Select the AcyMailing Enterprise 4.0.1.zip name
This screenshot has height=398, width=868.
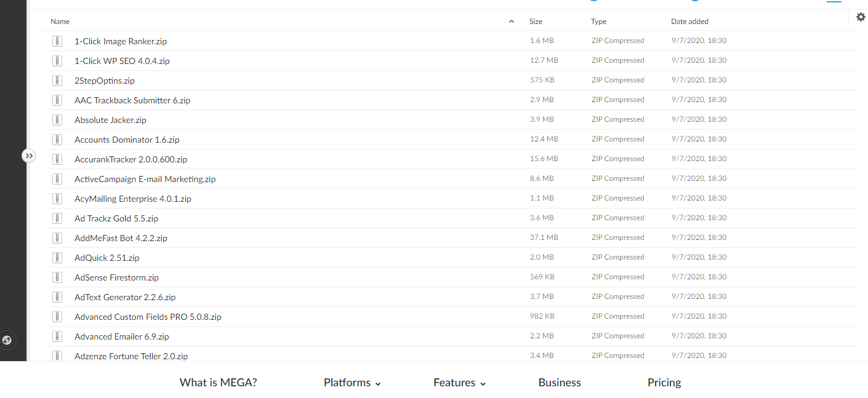pyautogui.click(x=133, y=199)
